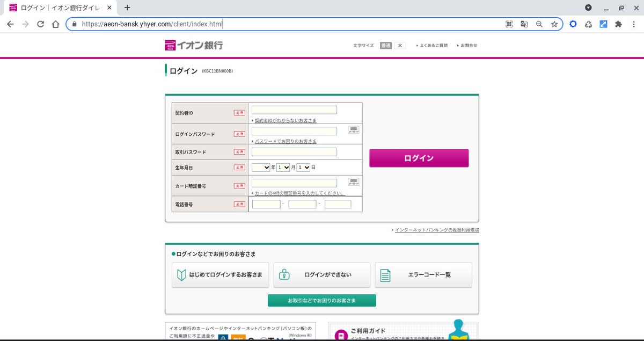Viewport: 644px width, 341px height.
Task: Click inside the 契約者ID input field
Action: 295,110
